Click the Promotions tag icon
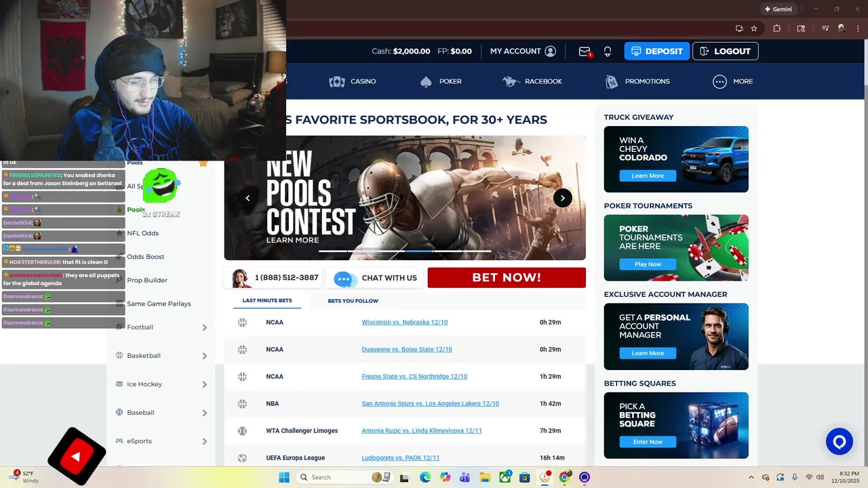The height and width of the screenshot is (488, 868). pyautogui.click(x=612, y=81)
